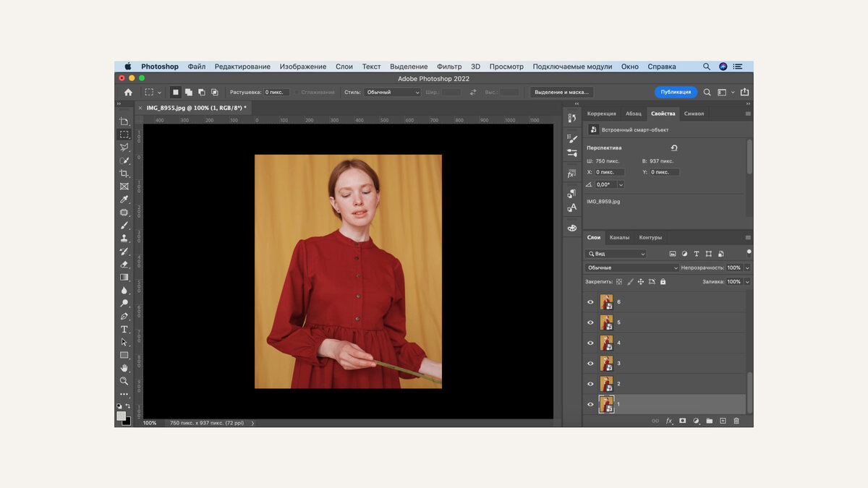Screen dimensions: 868x488
Task: Select the Blur tool
Action: (124, 290)
